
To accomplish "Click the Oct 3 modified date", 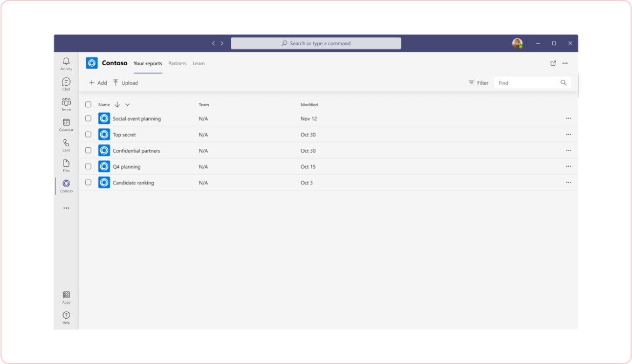I will (x=306, y=183).
